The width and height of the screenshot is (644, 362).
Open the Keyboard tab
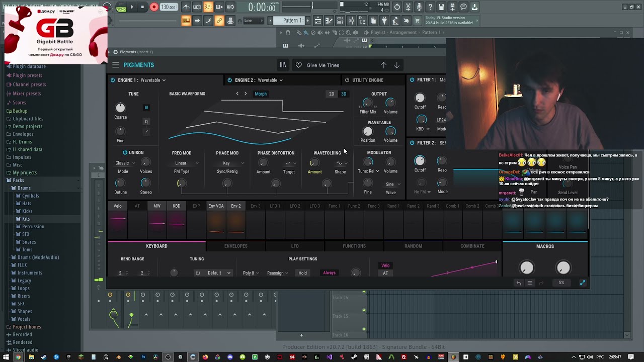(156, 246)
